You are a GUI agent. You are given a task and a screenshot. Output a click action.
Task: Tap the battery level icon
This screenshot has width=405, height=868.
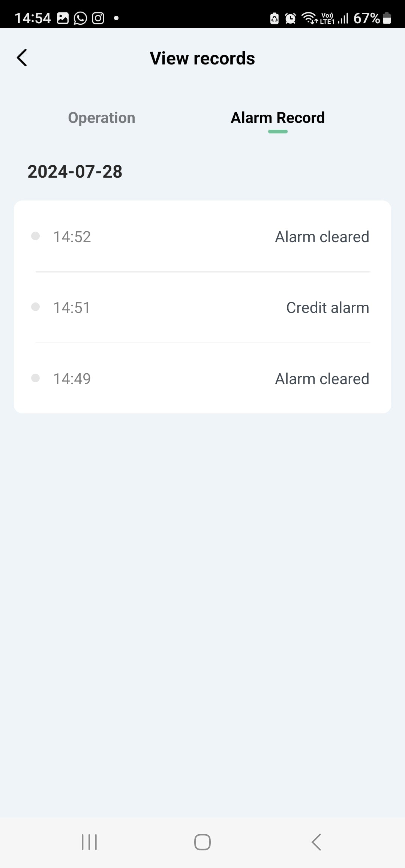click(x=387, y=18)
